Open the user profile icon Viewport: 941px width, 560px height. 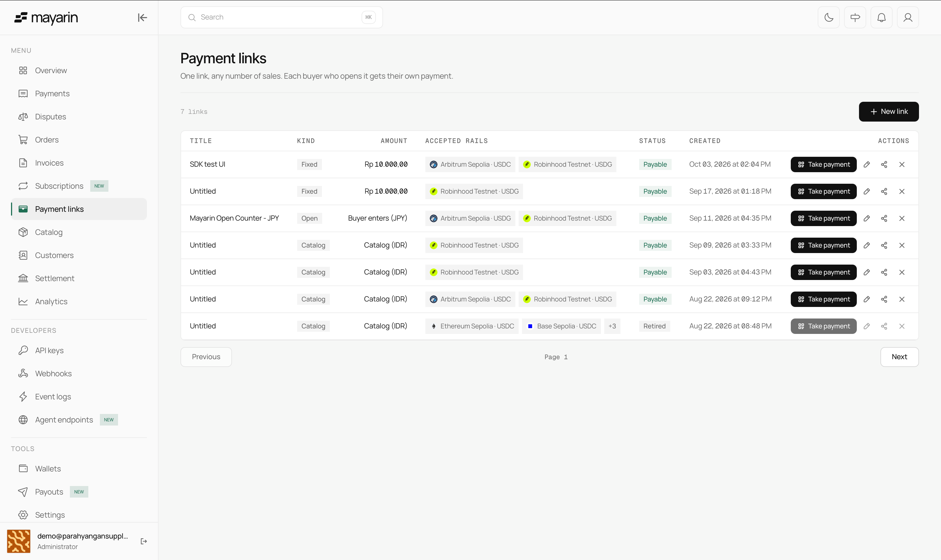(908, 17)
